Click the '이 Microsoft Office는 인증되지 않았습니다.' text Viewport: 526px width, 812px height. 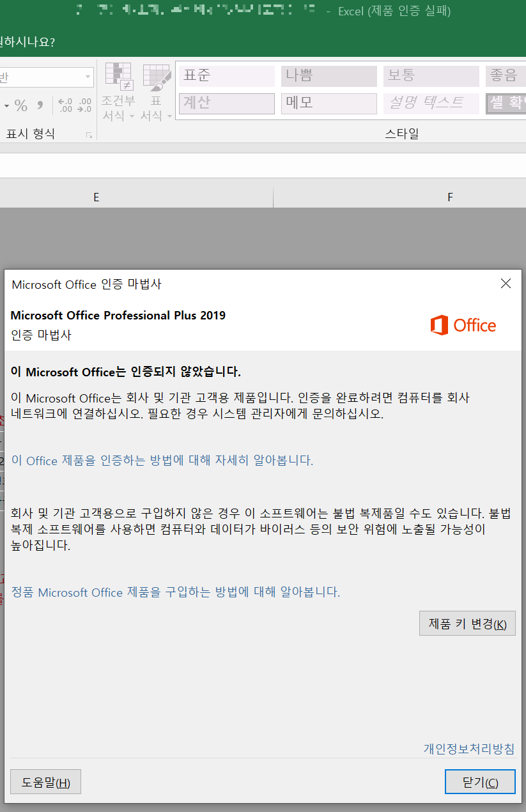coord(126,372)
